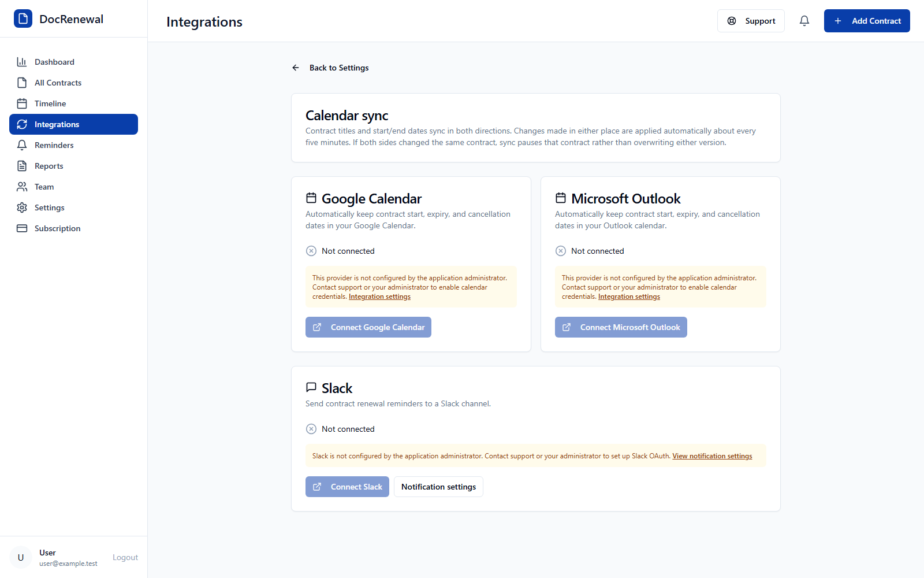Click the Dashboard chart icon in sidebar
924x578 pixels.
[22, 62]
